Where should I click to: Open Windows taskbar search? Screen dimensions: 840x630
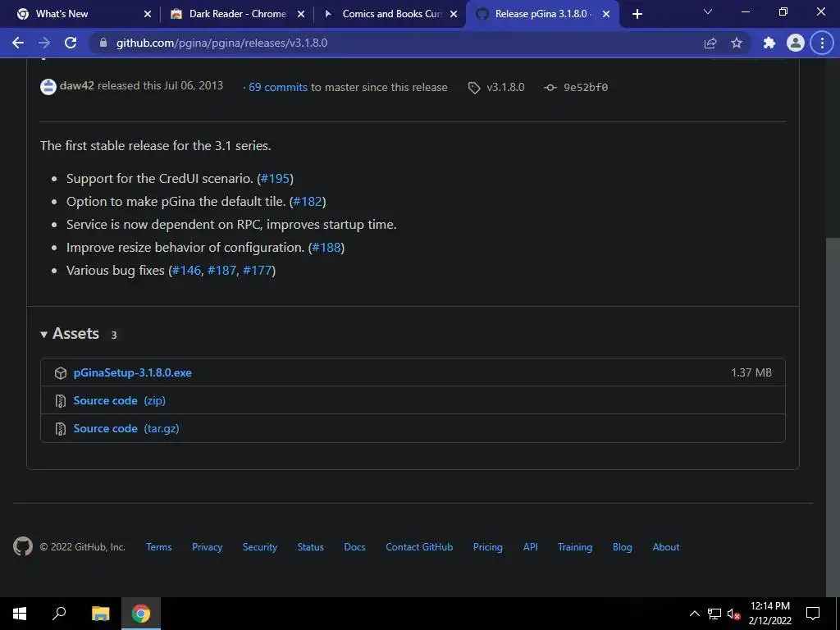(59, 614)
